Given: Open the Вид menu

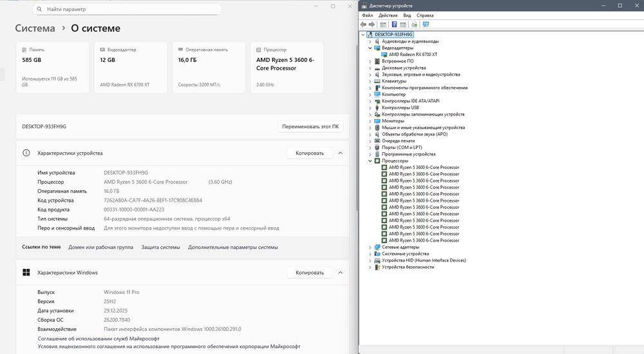Looking at the screenshot, I should click(x=407, y=15).
